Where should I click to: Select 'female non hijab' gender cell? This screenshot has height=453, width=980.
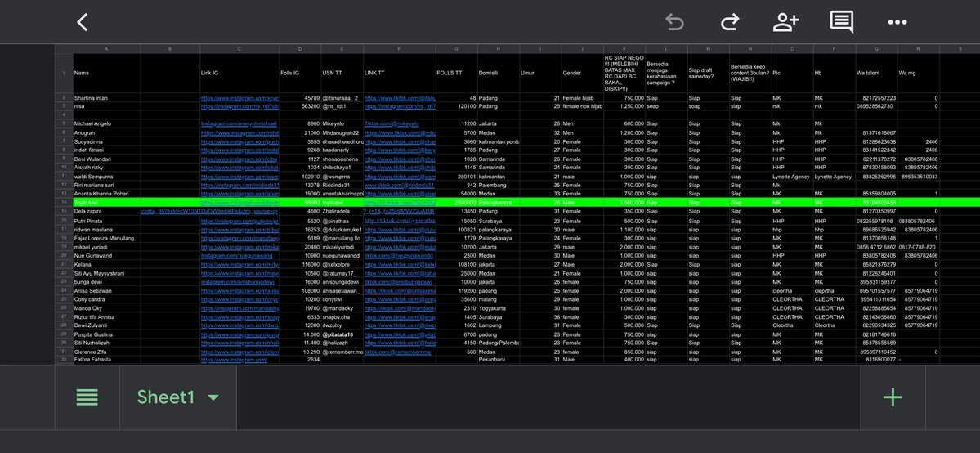pos(583,106)
